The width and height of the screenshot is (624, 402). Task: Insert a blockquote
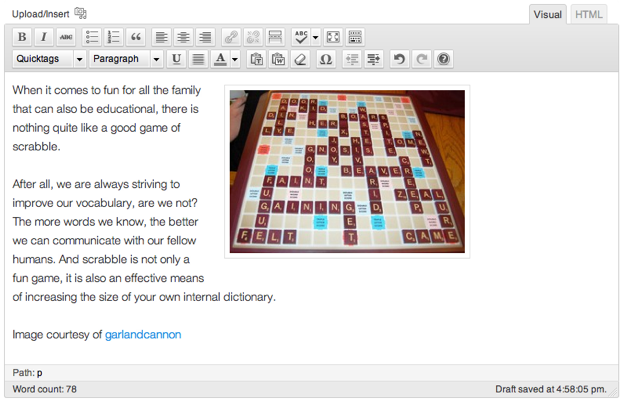pos(136,37)
